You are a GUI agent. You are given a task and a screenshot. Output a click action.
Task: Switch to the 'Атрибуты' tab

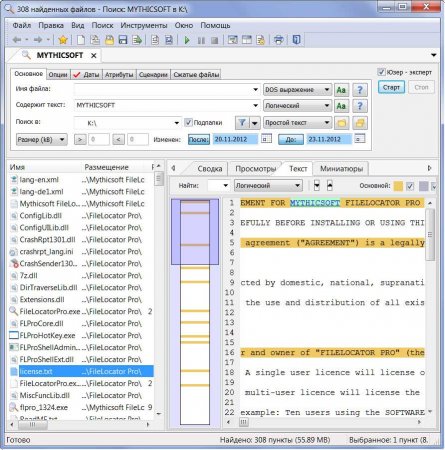(x=119, y=75)
